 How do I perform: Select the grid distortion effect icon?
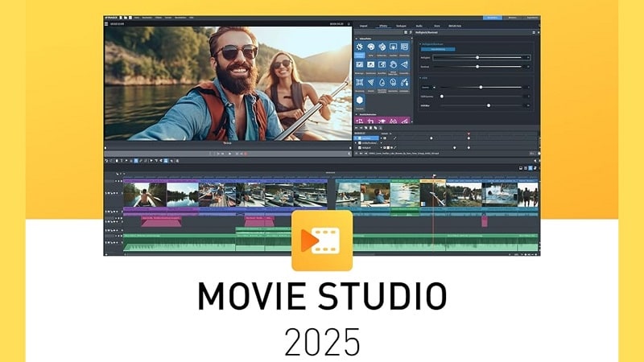pyautogui.click(x=359, y=83)
